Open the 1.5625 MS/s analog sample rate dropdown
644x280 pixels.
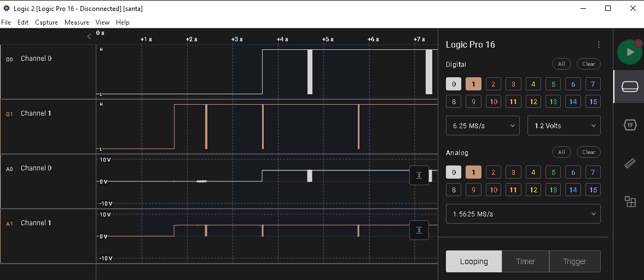coord(523,214)
